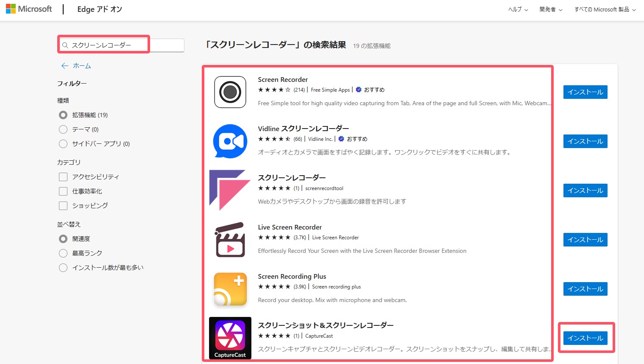The image size is (644, 364).
Task: Open the Vidline blue camera icon
Action: click(x=230, y=141)
